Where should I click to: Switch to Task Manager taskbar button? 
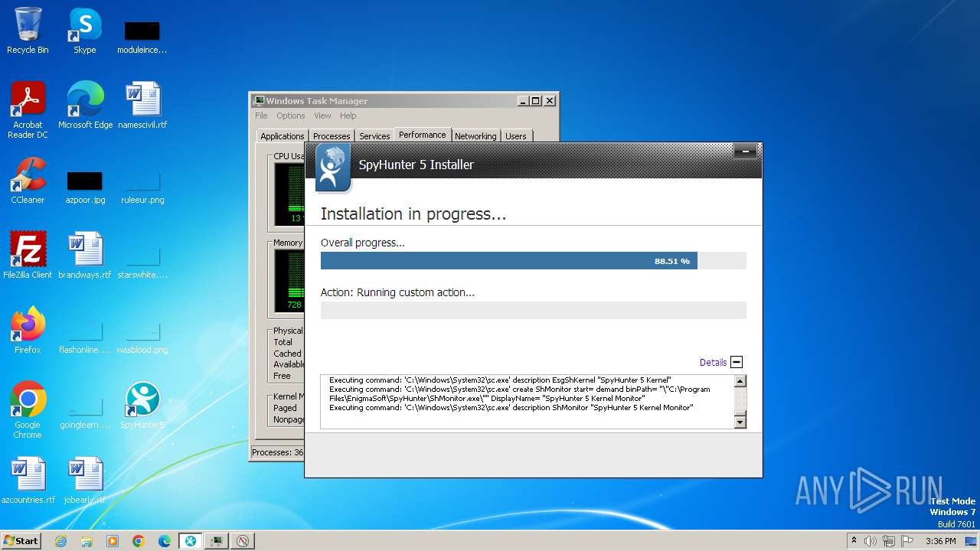[217, 541]
